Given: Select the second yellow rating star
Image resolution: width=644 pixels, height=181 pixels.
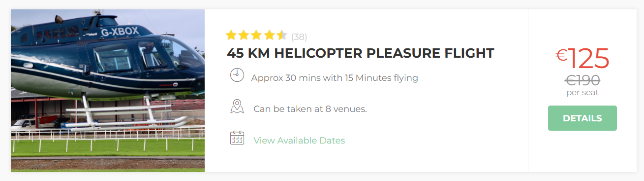Looking at the screenshot, I should click(x=244, y=35).
